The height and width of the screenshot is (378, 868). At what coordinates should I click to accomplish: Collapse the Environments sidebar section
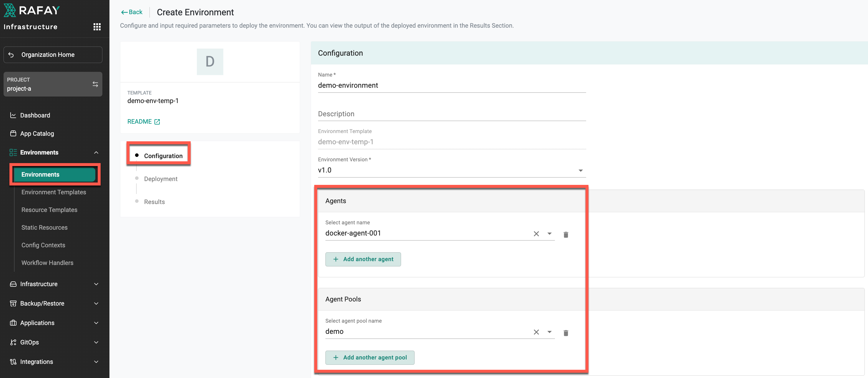(x=96, y=152)
